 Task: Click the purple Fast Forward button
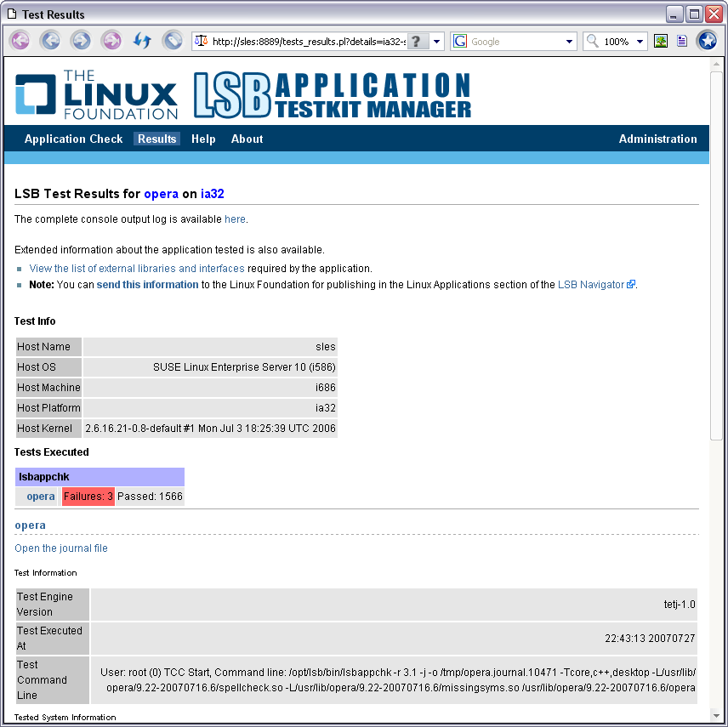(111, 42)
